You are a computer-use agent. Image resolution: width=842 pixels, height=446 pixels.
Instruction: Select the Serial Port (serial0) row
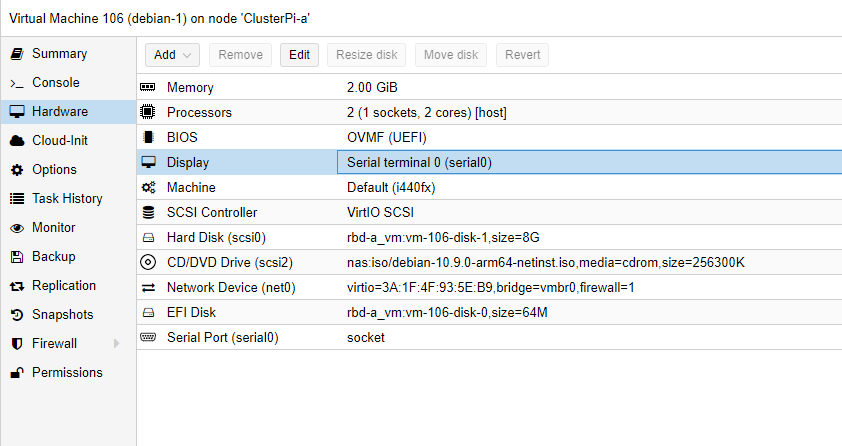(489, 337)
